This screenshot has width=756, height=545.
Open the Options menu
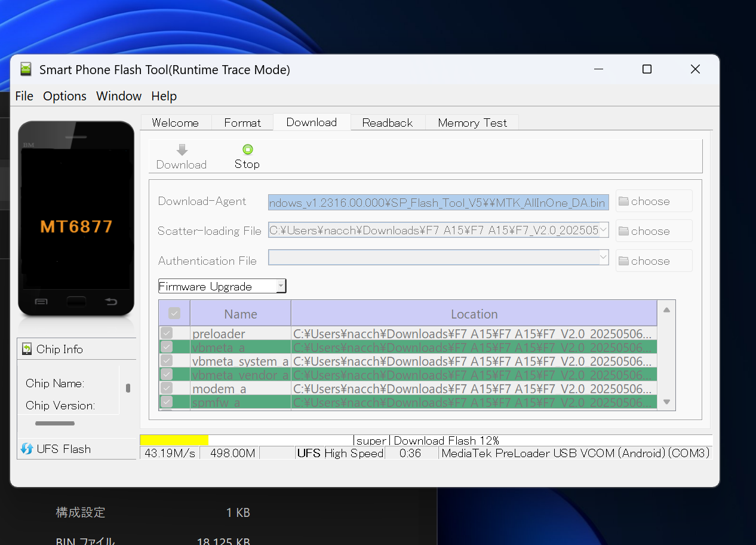[x=64, y=96]
